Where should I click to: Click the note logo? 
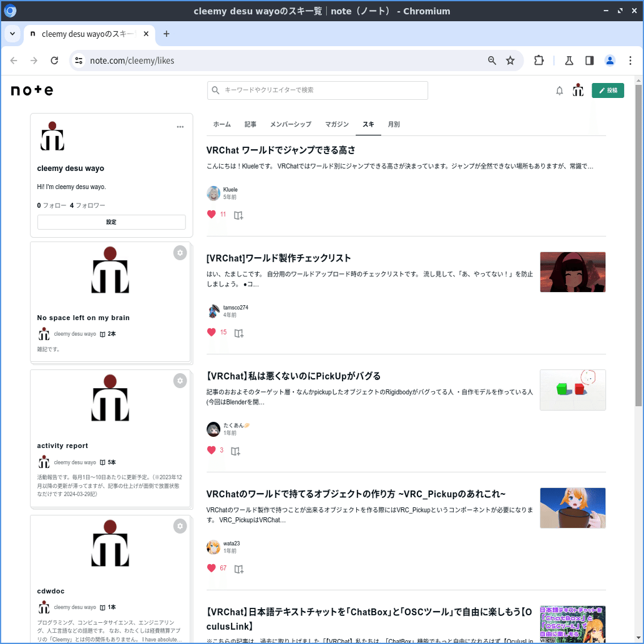[x=32, y=90]
